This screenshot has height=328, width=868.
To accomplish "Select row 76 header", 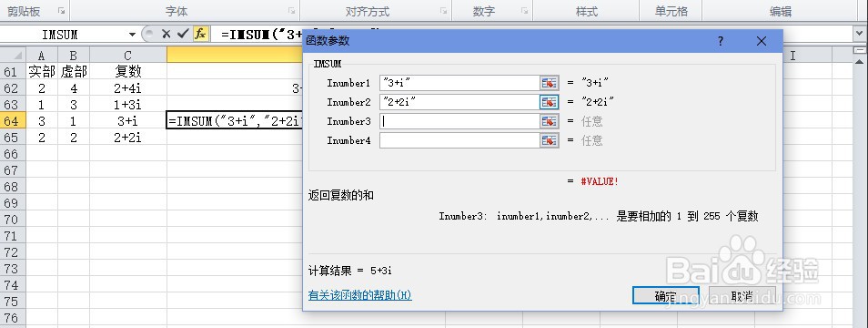I will [x=12, y=318].
